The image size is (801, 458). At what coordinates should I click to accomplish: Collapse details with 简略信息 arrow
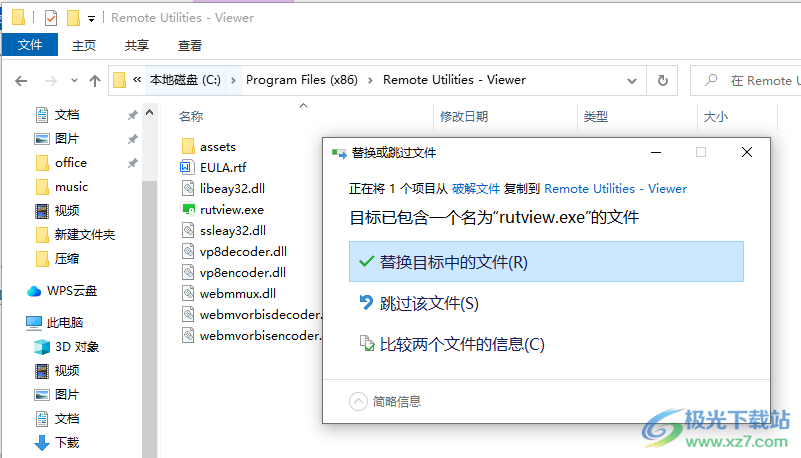point(358,401)
